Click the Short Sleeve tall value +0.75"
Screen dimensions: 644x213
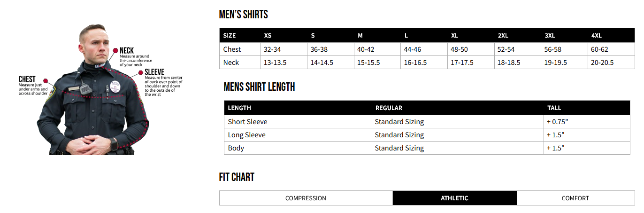[558, 122]
